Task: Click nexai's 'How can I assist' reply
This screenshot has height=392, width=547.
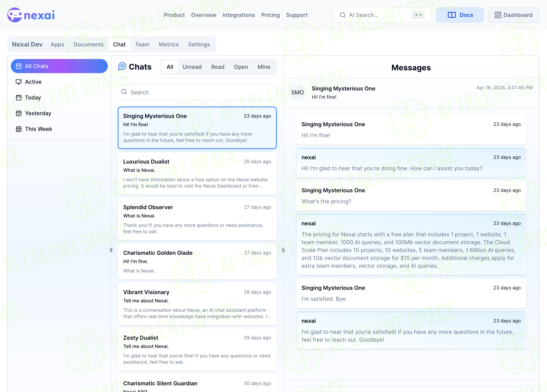Action: (411, 163)
